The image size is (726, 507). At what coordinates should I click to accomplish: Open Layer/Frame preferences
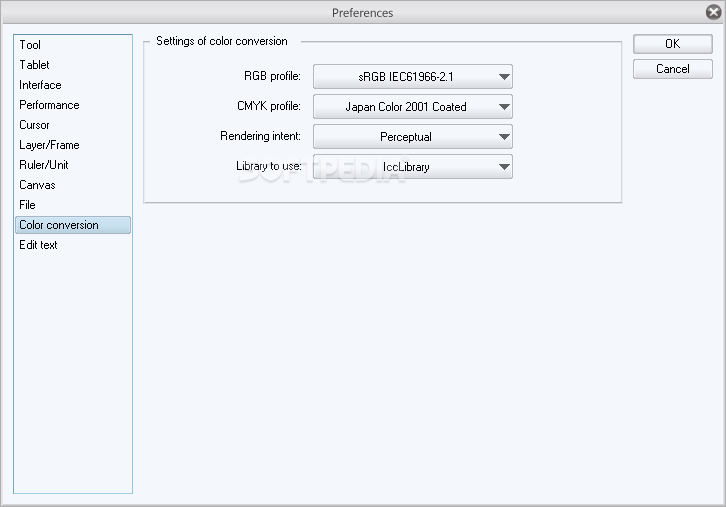[73, 145]
